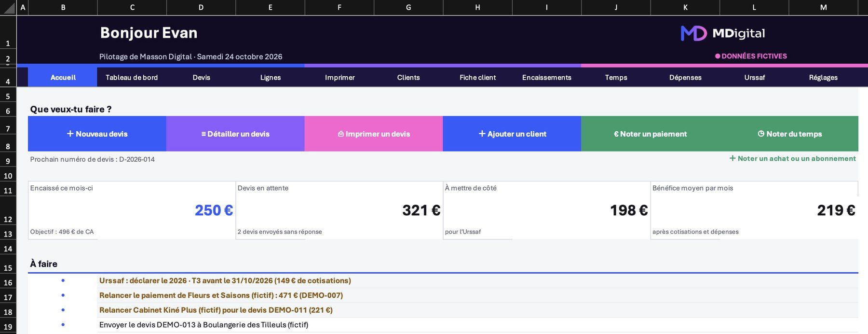Select column F header

point(339,7)
